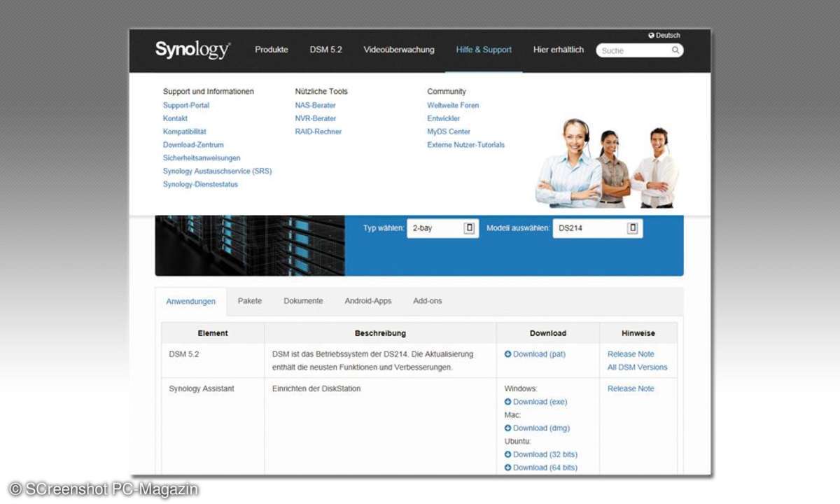Go to MyDS Center link
Screen dimensions: 840x504
point(449,132)
